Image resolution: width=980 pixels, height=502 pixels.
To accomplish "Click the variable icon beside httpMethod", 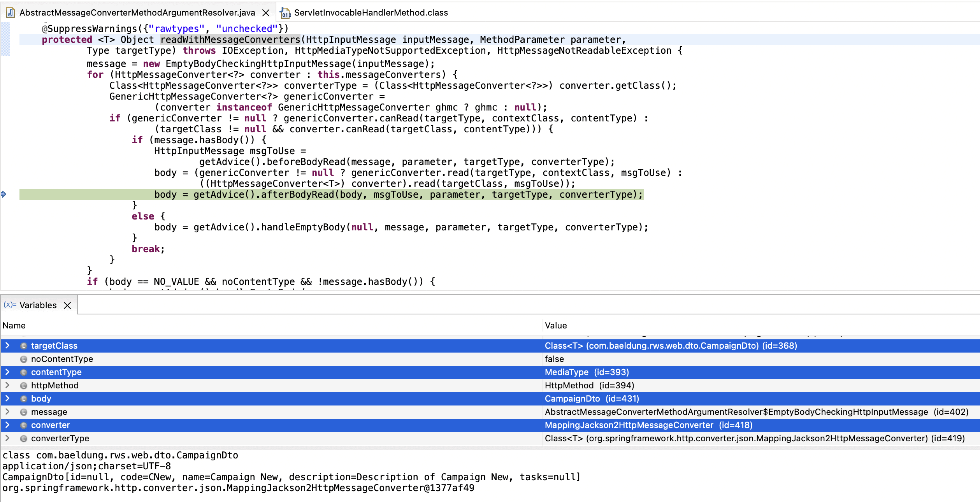I will tap(24, 385).
